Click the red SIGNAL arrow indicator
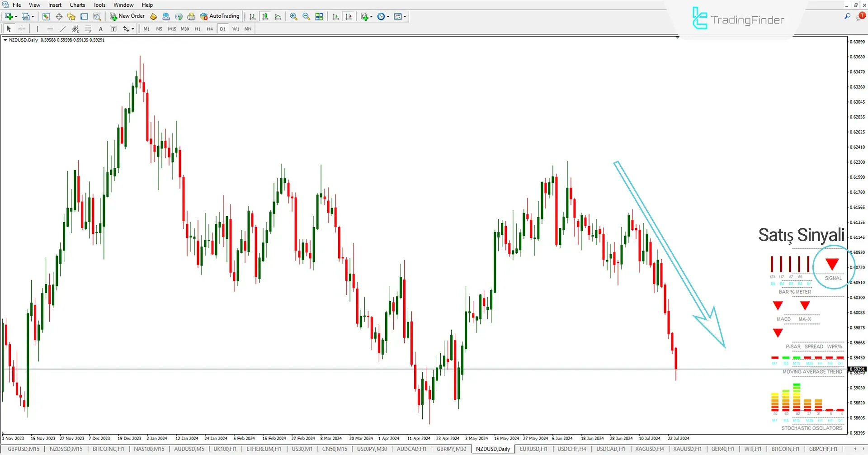 (x=832, y=264)
